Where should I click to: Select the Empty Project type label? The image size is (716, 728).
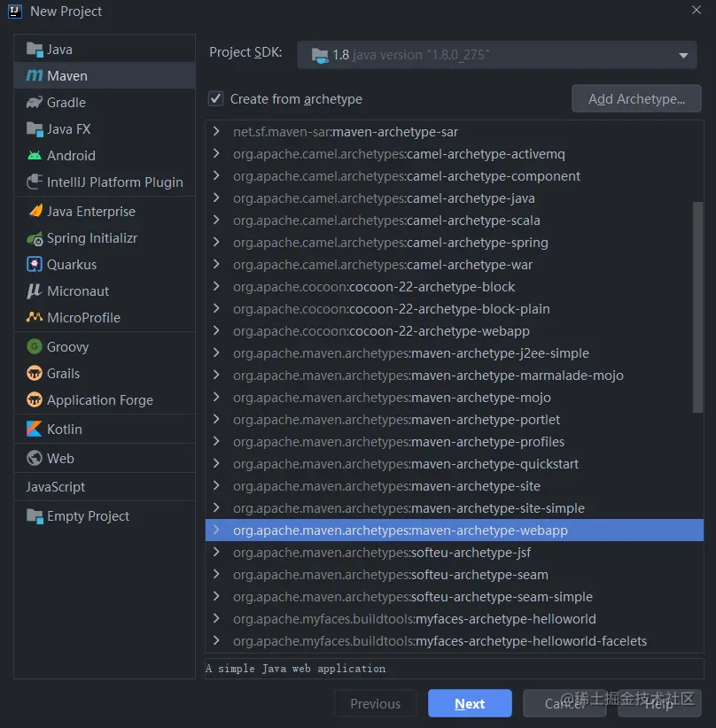tap(88, 515)
